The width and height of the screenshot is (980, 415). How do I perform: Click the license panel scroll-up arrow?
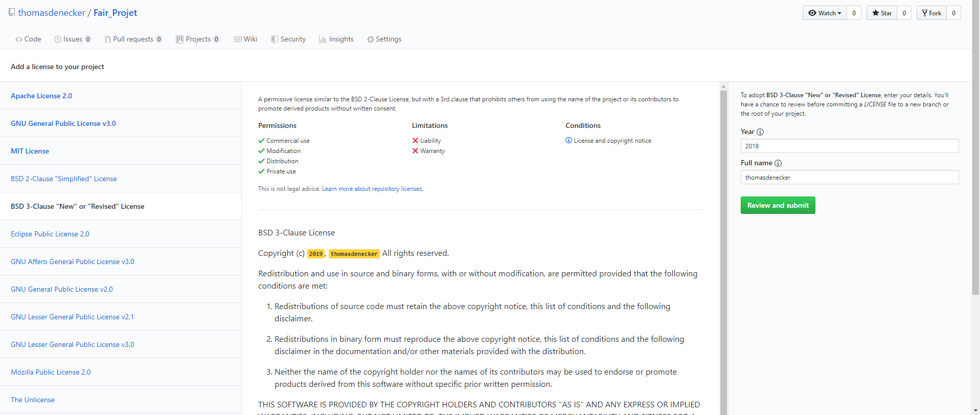(x=723, y=86)
